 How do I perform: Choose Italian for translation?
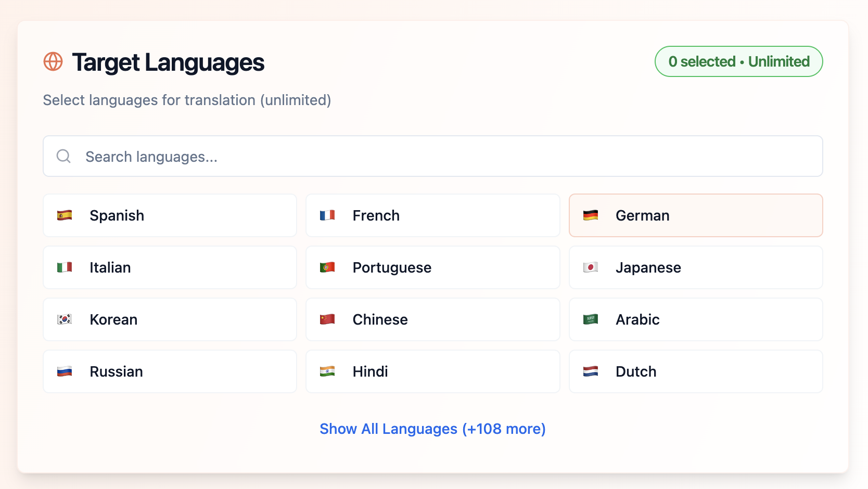tap(170, 267)
